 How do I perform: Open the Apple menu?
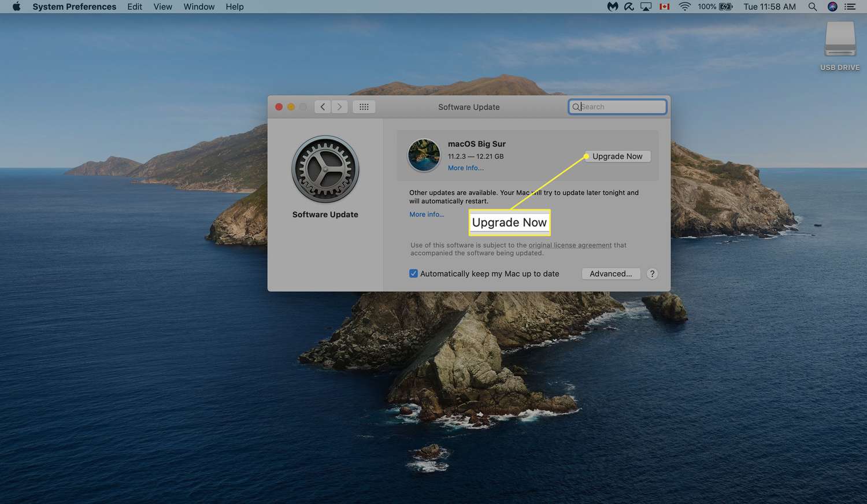(x=16, y=7)
